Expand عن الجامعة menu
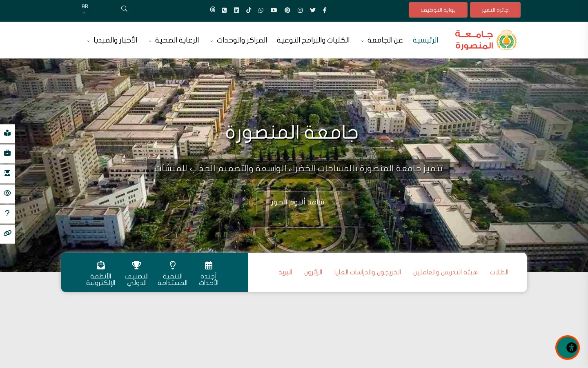This screenshot has width=588, height=368. (x=383, y=40)
